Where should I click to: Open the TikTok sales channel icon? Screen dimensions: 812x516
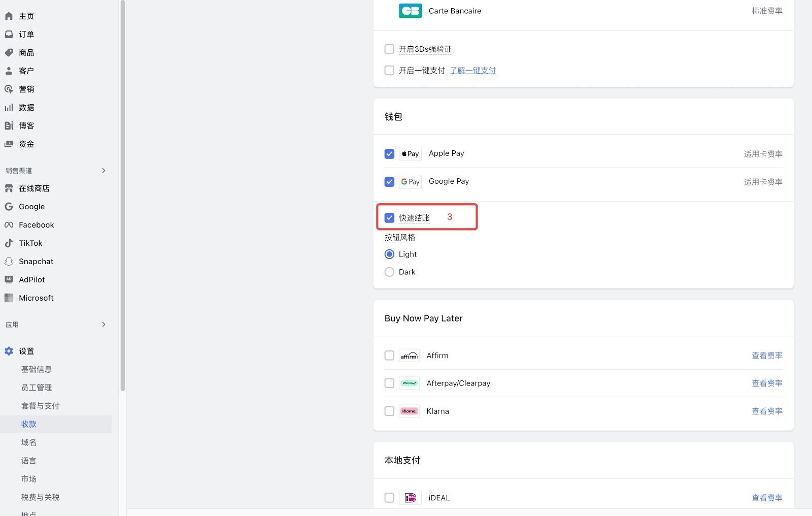click(9, 243)
